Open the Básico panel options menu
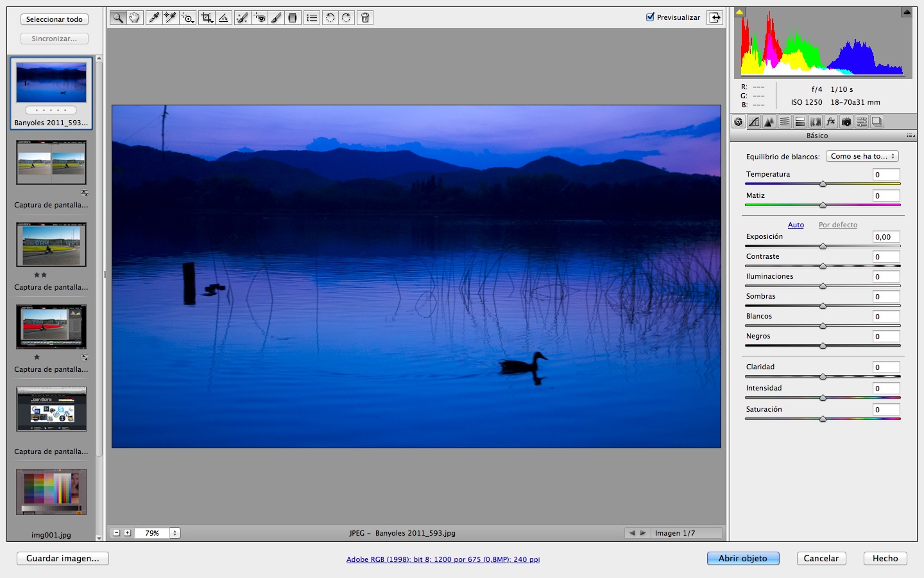 tap(910, 136)
